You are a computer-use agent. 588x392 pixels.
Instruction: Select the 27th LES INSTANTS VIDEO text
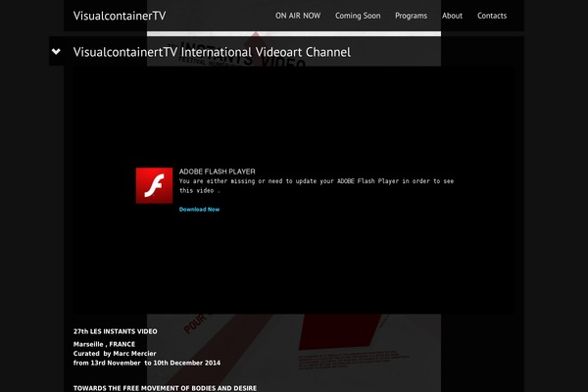click(115, 331)
